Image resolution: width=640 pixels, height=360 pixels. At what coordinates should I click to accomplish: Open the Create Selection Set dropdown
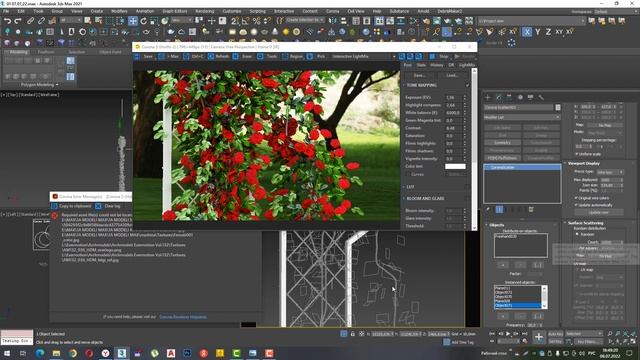[305, 20]
